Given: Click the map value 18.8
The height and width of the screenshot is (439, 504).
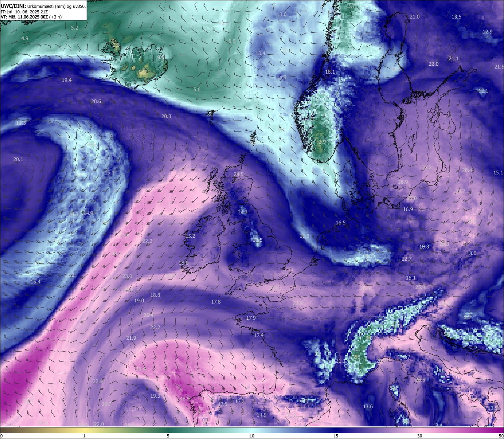Looking at the screenshot, I should click(155, 295).
